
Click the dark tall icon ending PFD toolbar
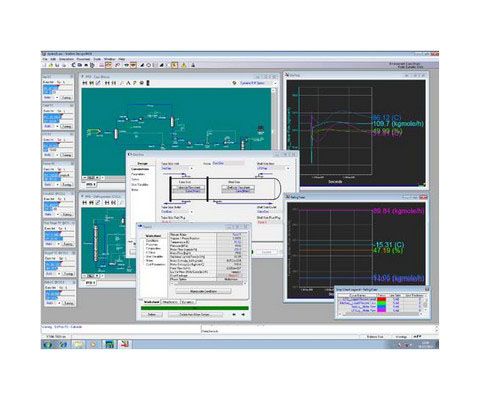(148, 83)
